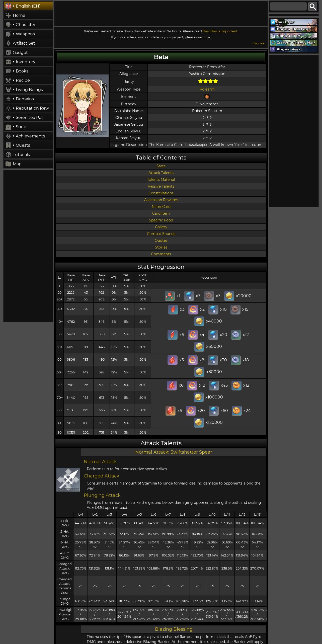
Task: Jump to Stories section
Action: tap(161, 247)
